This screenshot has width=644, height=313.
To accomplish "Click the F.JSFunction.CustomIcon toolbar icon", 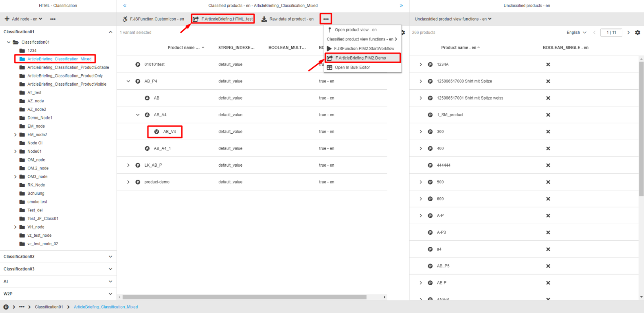I will tap(125, 19).
